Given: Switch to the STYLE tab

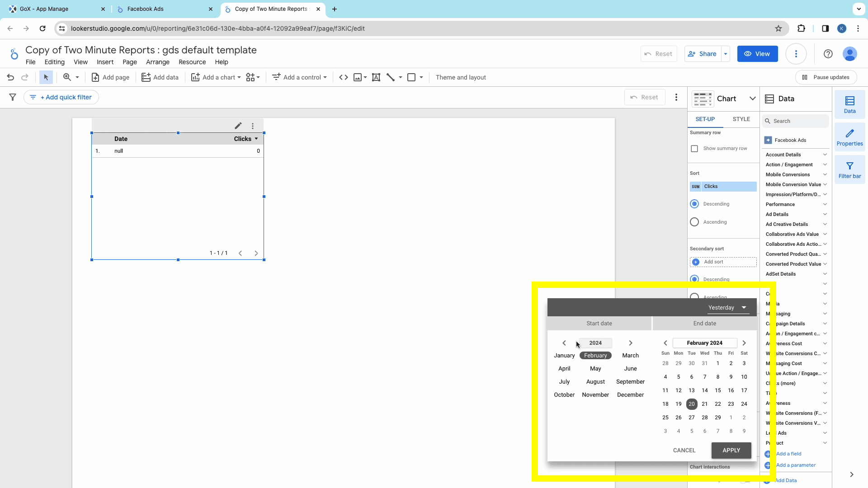Looking at the screenshot, I should click(x=741, y=119).
